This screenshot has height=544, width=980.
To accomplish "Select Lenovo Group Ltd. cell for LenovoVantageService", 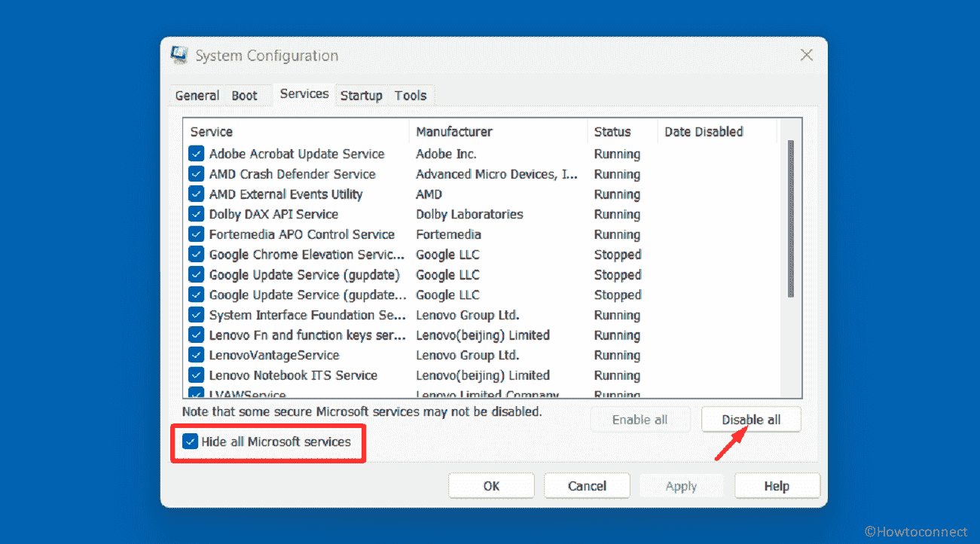I will click(x=467, y=355).
